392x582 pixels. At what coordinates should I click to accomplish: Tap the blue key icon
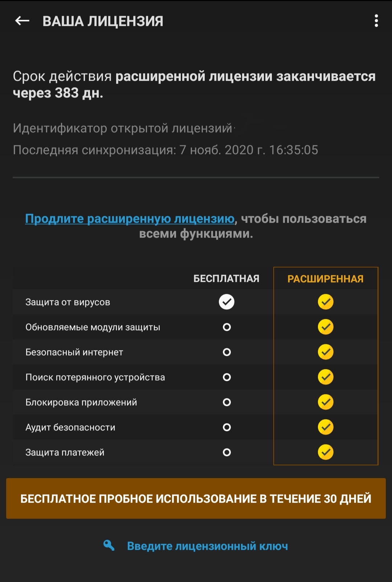coord(109,545)
